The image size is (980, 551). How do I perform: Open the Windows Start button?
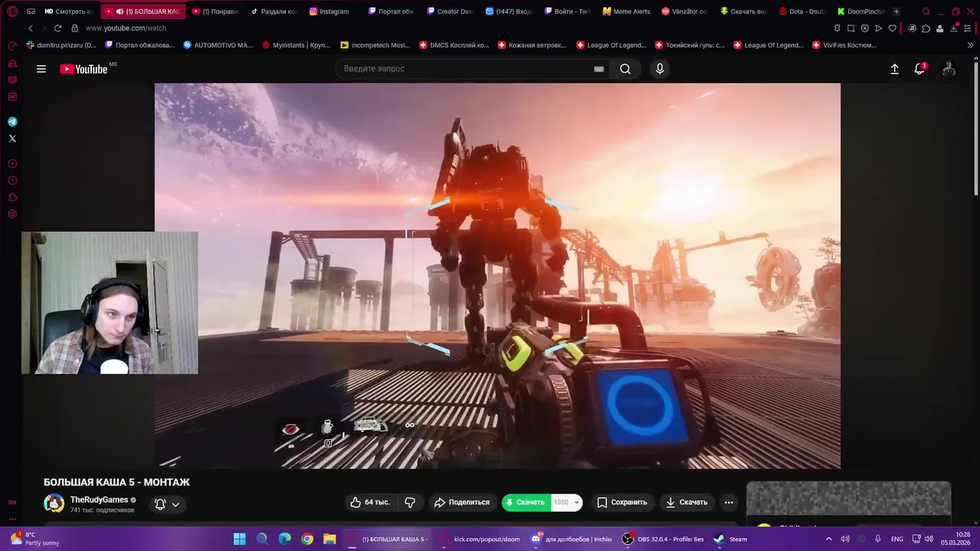tap(240, 539)
